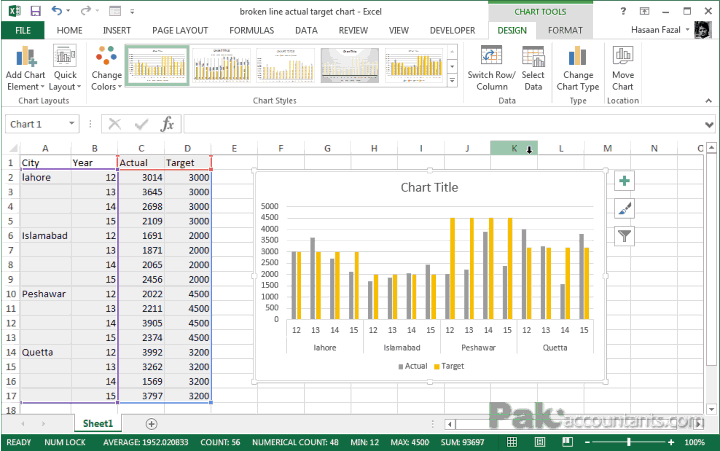Open the Add Chart Element menu

point(26,68)
